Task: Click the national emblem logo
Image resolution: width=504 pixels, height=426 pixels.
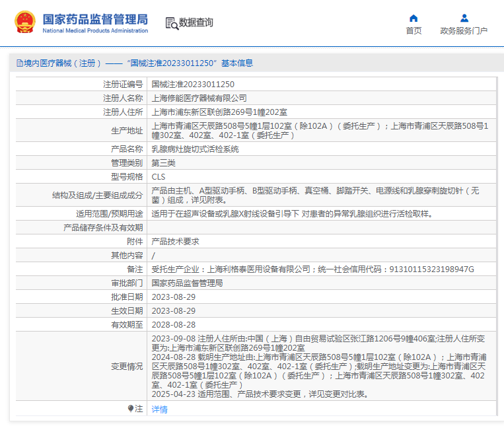Action: [x=25, y=22]
